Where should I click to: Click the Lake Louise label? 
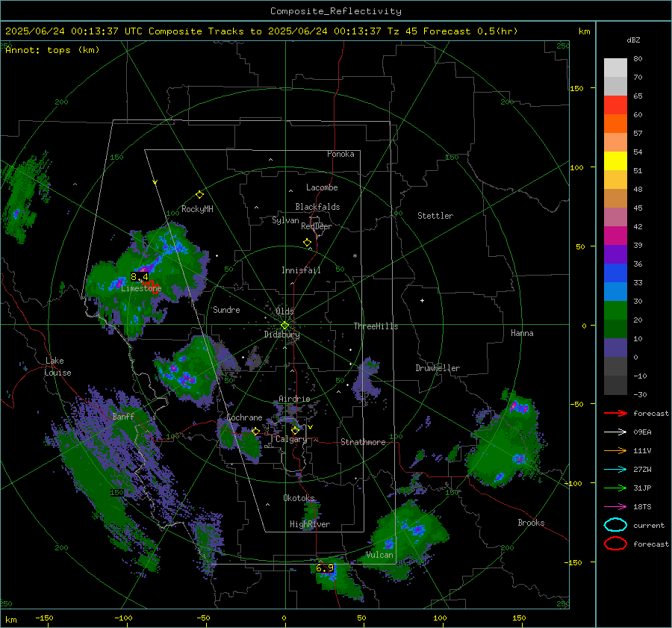(x=57, y=367)
